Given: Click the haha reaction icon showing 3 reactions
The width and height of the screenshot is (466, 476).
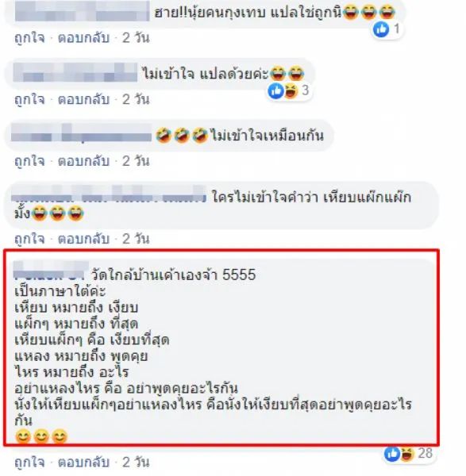Looking at the screenshot, I should 291,90.
